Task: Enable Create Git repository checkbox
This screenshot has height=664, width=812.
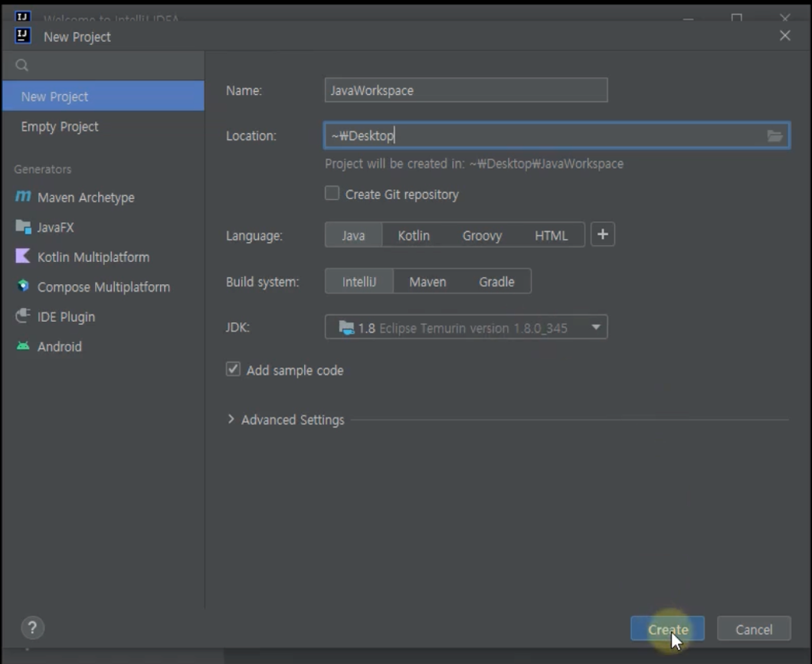Action: point(332,194)
